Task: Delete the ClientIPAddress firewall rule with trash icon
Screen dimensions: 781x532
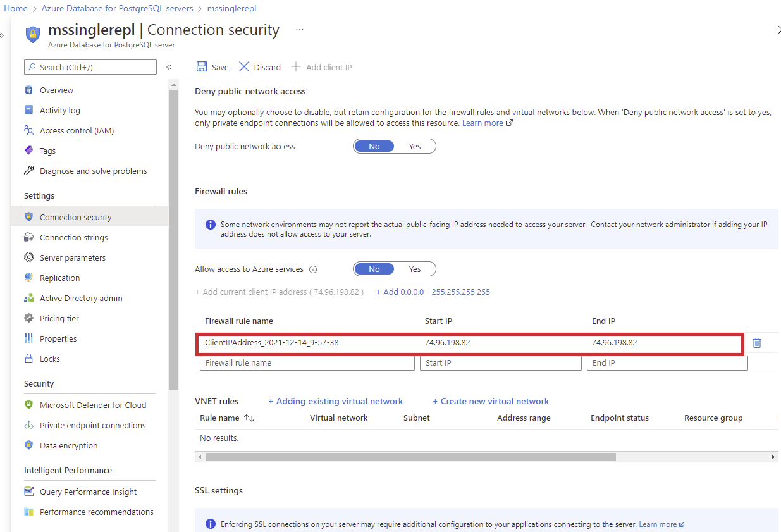Action: pyautogui.click(x=756, y=342)
